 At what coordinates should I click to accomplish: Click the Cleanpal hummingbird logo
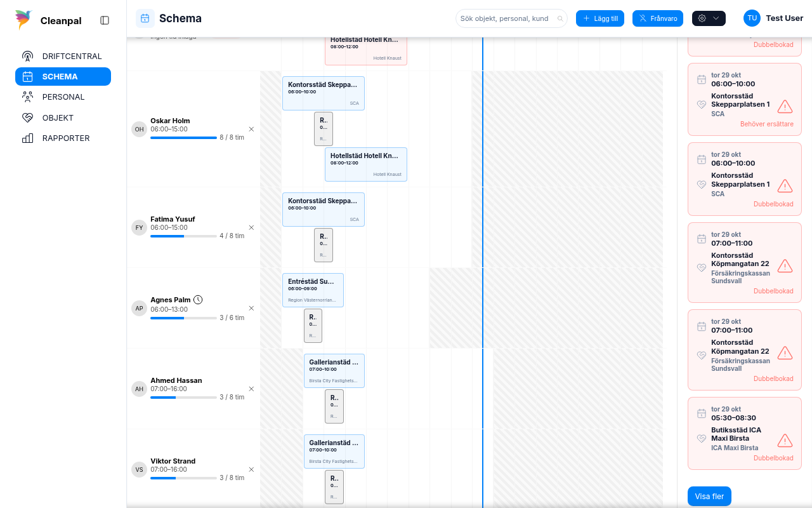point(23,20)
